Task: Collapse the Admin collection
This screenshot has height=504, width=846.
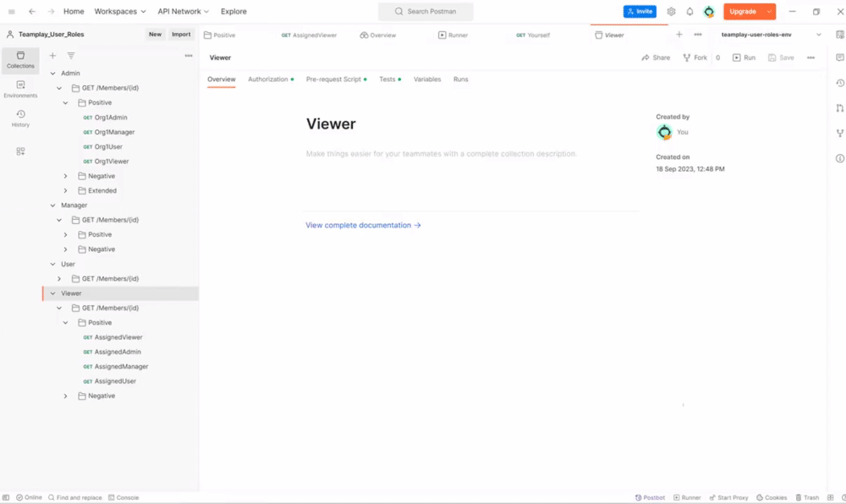Action: pyautogui.click(x=52, y=74)
